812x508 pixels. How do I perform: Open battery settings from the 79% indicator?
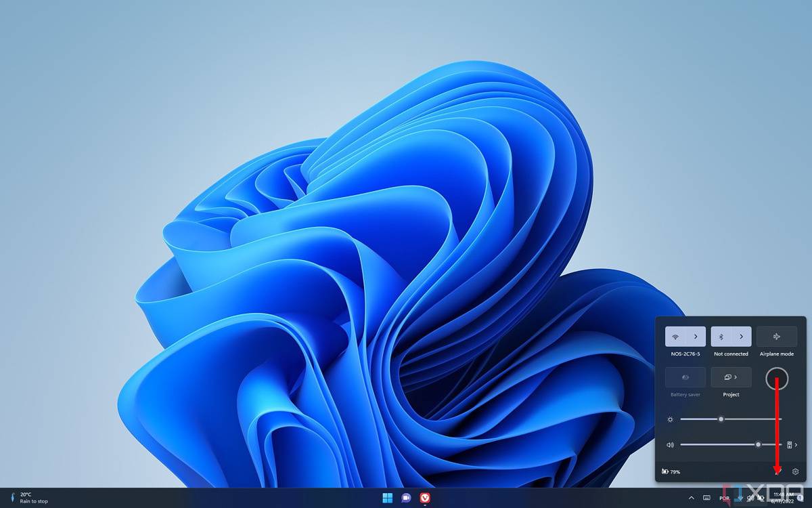coord(671,471)
